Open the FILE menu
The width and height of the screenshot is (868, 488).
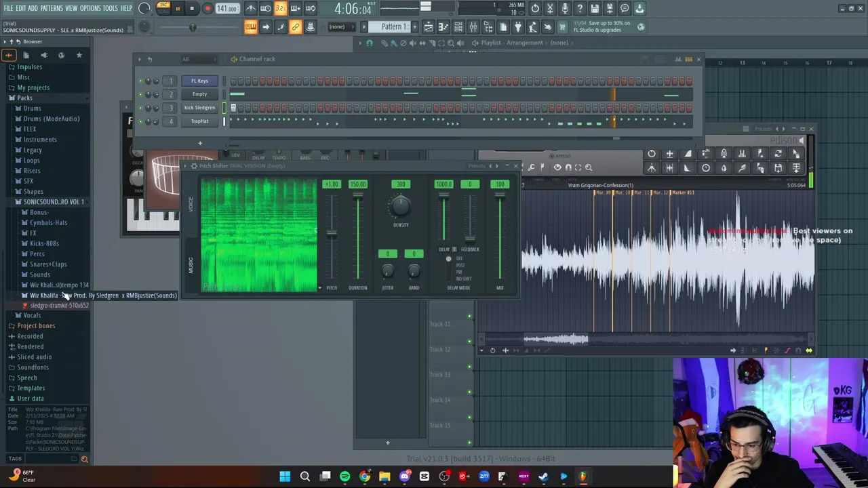coord(8,8)
